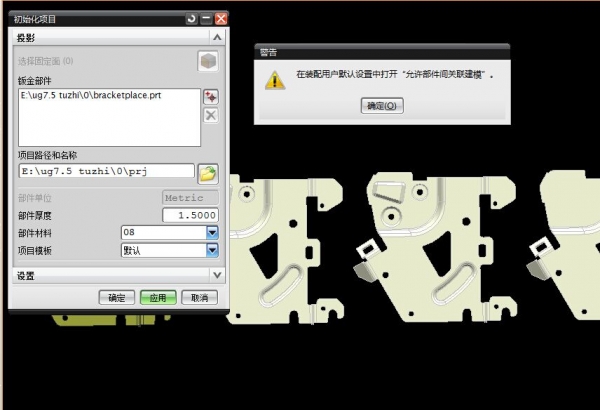Click the warning message text
The width and height of the screenshot is (600, 410).
point(395,74)
